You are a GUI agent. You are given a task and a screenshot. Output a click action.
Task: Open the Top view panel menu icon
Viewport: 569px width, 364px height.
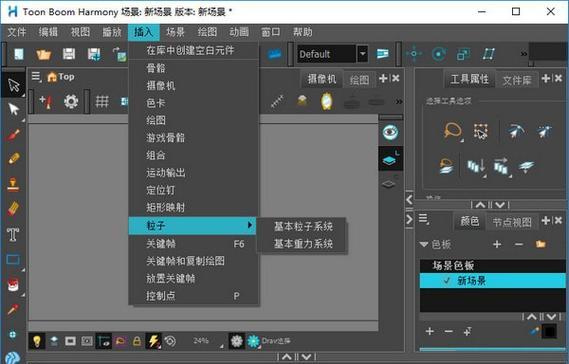(36, 77)
